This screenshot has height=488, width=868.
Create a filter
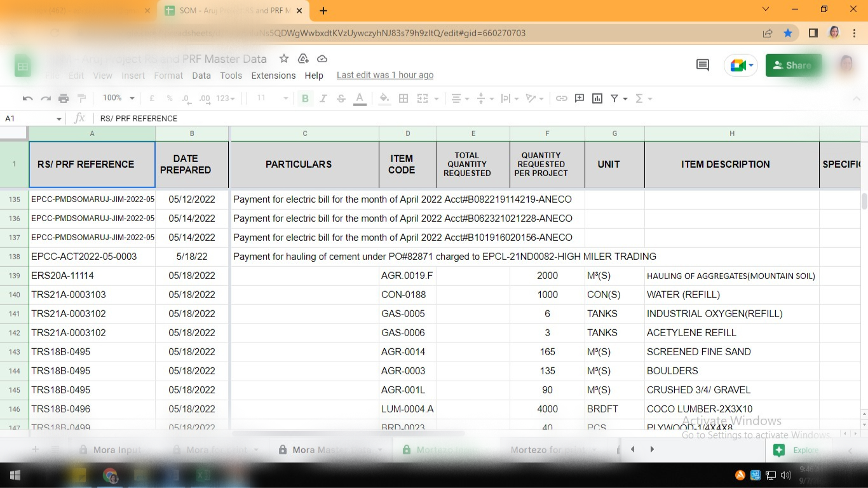614,98
